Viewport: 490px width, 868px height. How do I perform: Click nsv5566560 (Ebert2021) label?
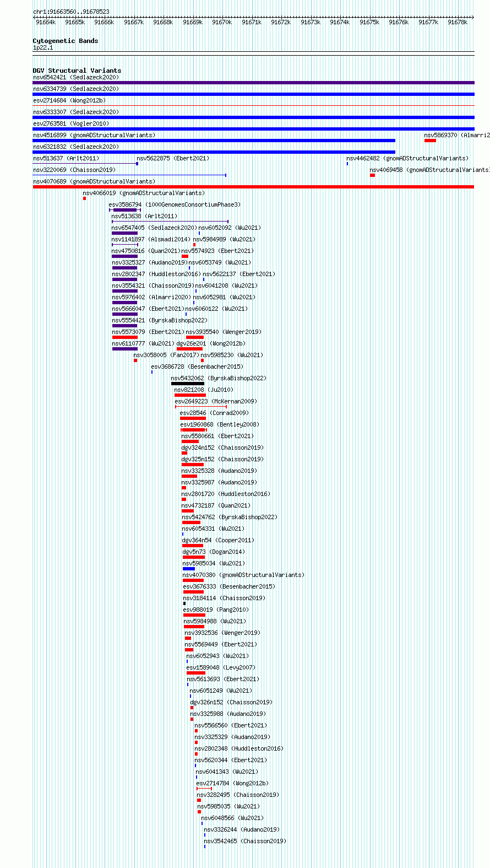coord(231,725)
